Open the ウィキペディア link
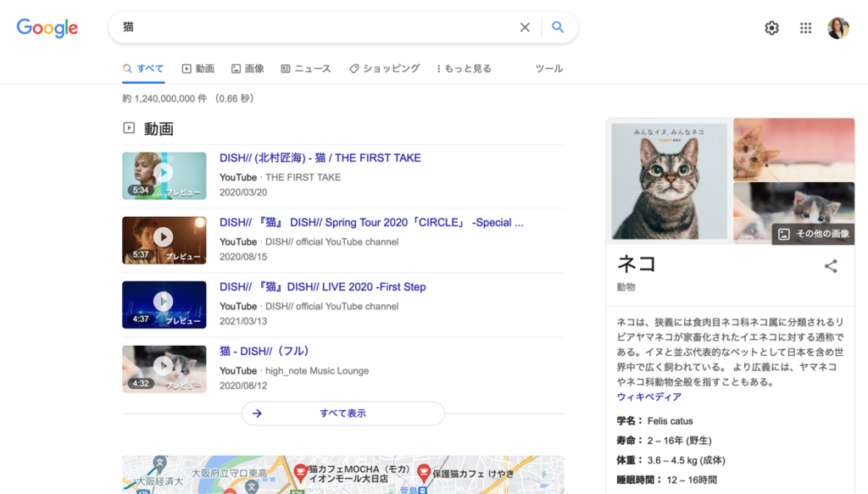 pyautogui.click(x=648, y=397)
